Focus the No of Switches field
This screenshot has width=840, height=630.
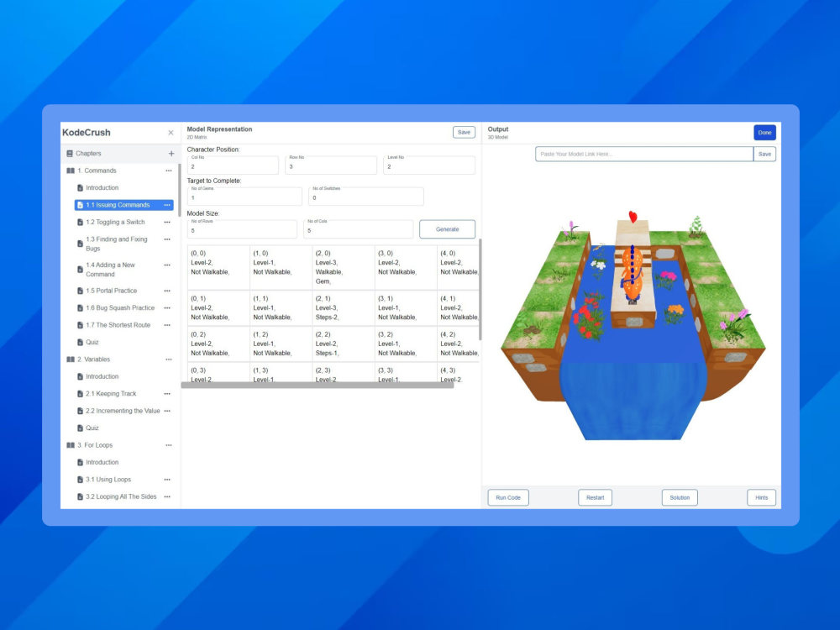coord(366,197)
